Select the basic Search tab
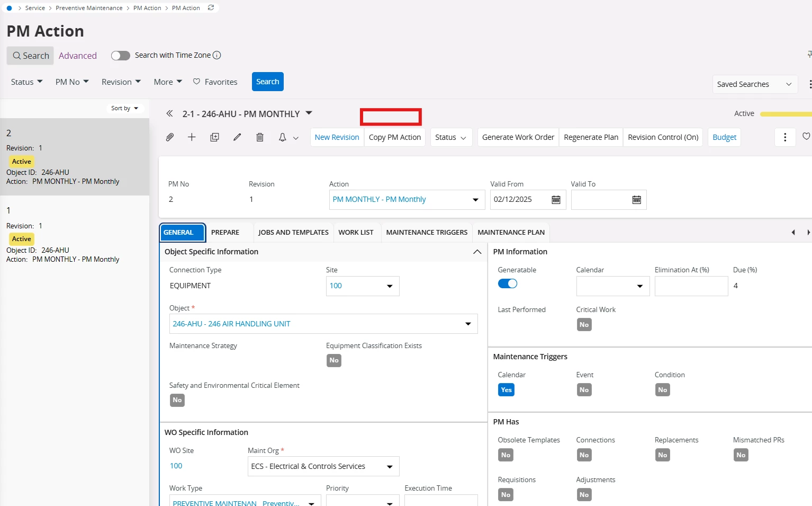 (x=30, y=56)
